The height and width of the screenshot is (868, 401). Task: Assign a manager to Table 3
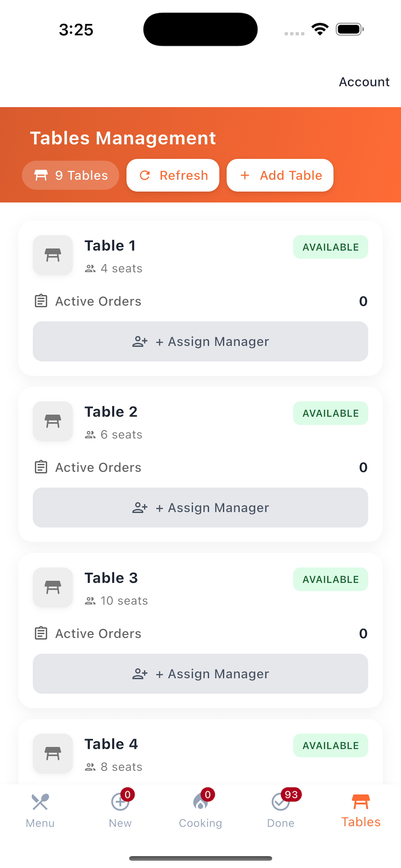(x=200, y=674)
